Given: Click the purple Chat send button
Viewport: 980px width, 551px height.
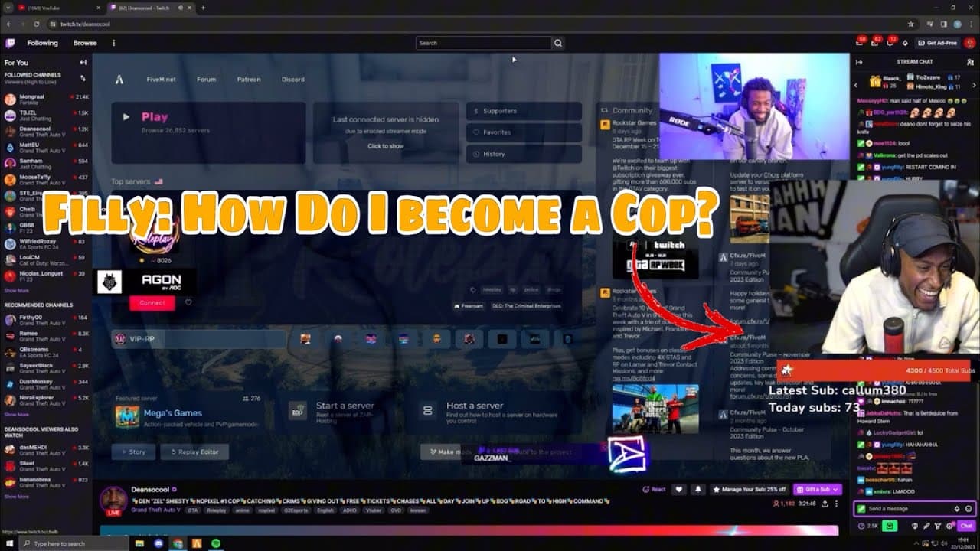Looking at the screenshot, I should (x=966, y=526).
